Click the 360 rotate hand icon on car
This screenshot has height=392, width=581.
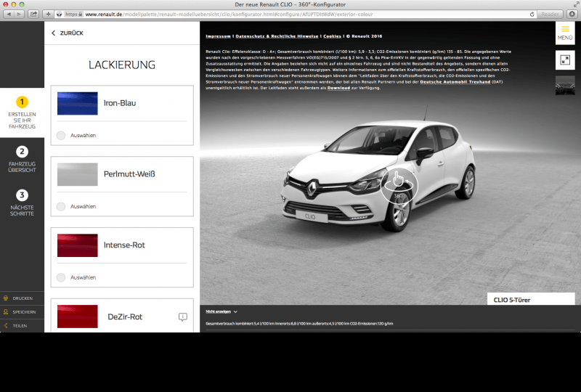pos(399,184)
